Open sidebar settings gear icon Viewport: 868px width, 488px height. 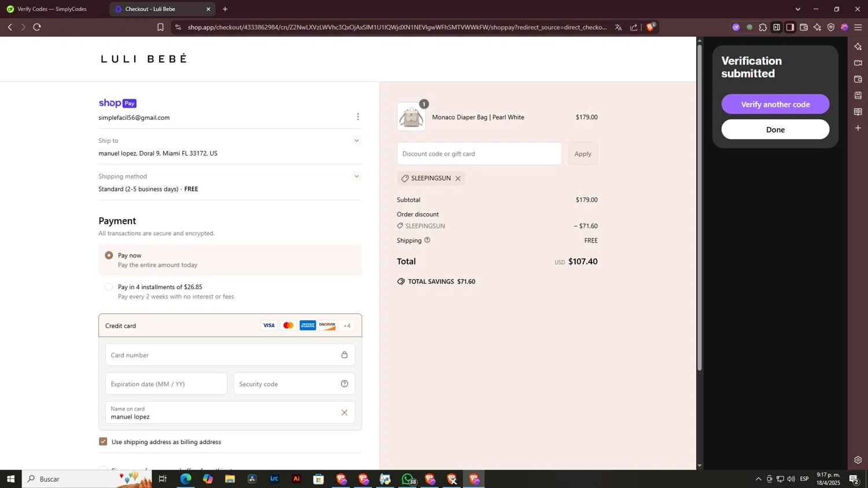click(858, 460)
